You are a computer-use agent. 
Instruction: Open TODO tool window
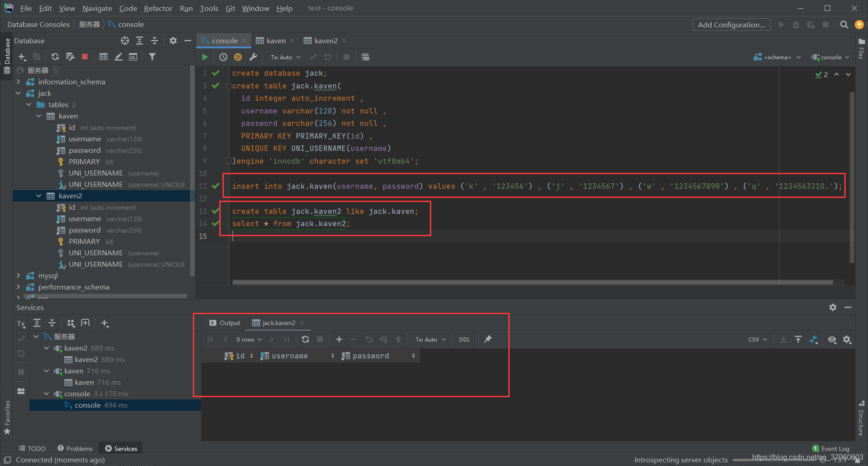[32, 449]
